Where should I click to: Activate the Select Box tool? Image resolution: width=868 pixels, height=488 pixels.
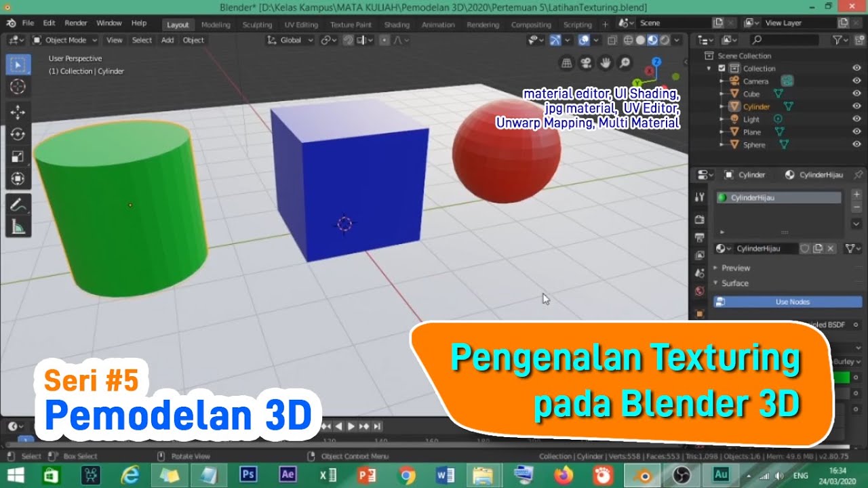click(x=18, y=65)
